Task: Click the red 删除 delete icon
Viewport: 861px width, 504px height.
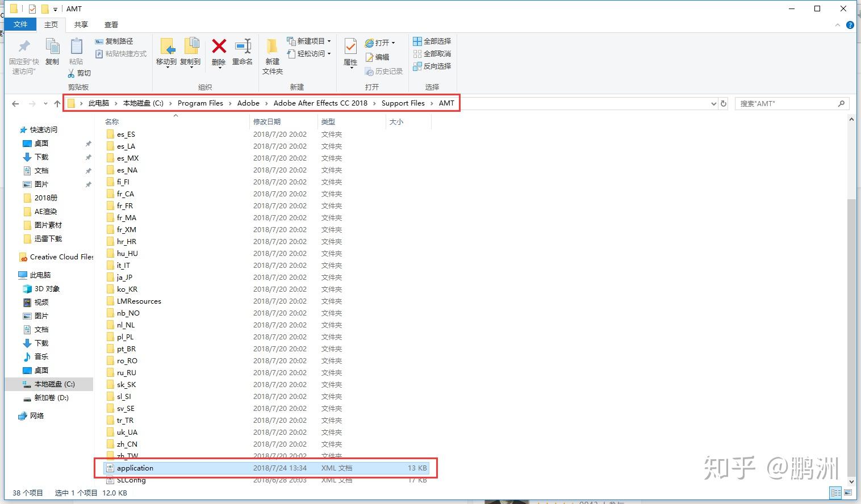Action: click(219, 46)
